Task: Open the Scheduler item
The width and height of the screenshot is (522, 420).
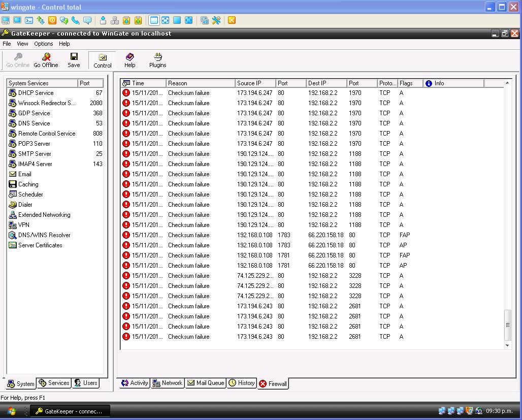Action: (25, 195)
